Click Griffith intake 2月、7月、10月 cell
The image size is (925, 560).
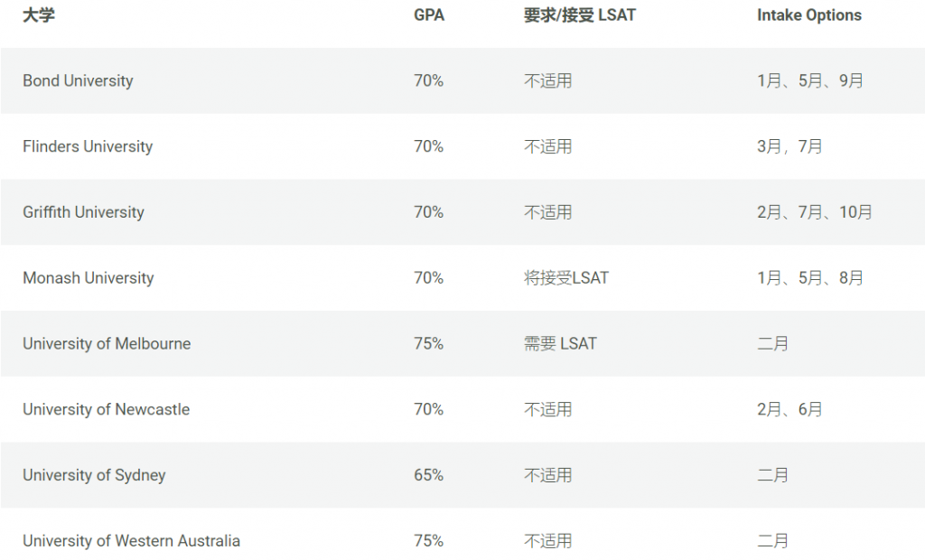(x=814, y=212)
